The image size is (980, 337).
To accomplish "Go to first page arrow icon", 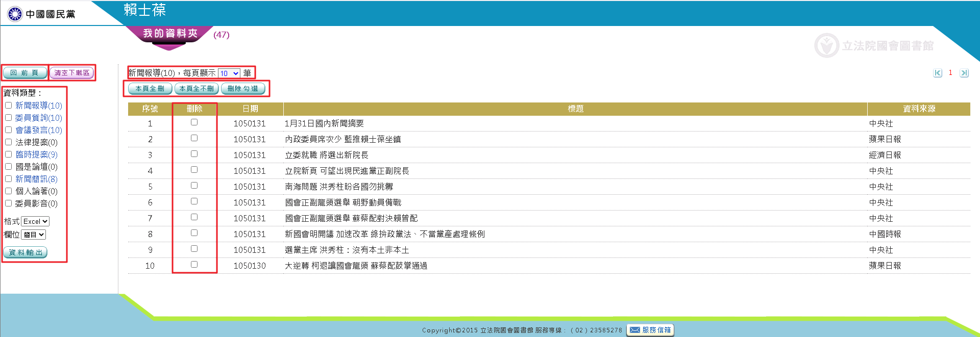I will pos(938,73).
